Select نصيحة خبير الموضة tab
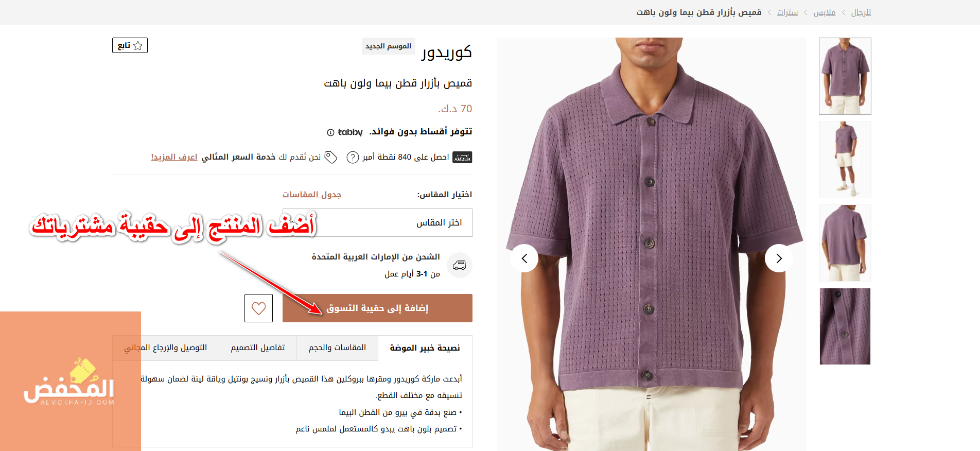Screen dimensions: 980x451 425,348
